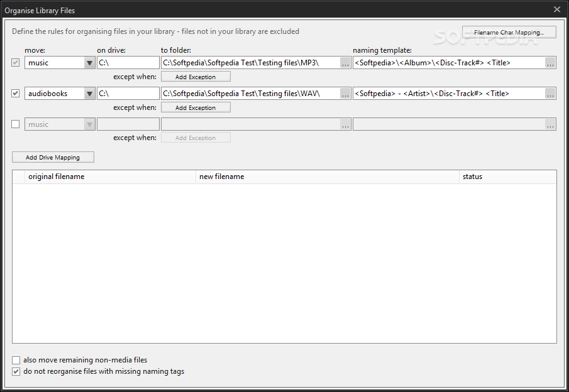Screen dimensions: 569x392
Task: Sort by original filename column header
Action: (110, 177)
